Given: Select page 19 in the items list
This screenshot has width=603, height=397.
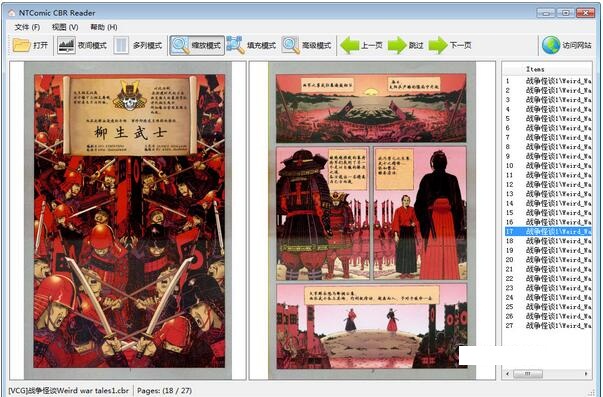Looking at the screenshot, I should 548,250.
